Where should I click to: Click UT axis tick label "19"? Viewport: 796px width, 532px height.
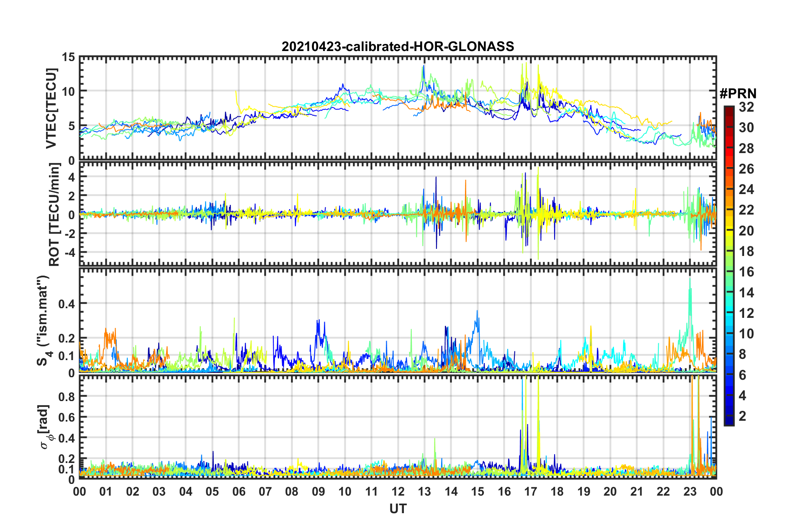coord(584,491)
